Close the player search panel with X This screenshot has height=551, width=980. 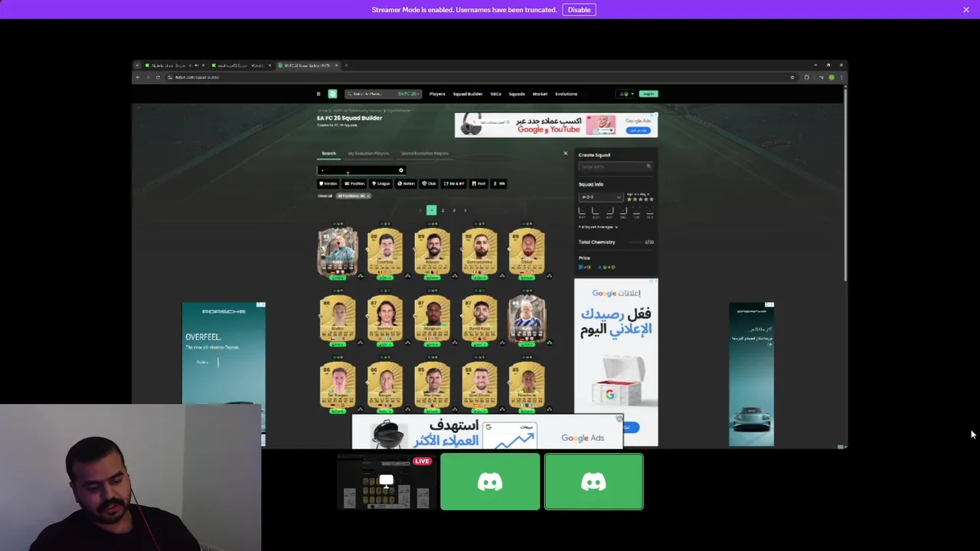click(x=566, y=153)
